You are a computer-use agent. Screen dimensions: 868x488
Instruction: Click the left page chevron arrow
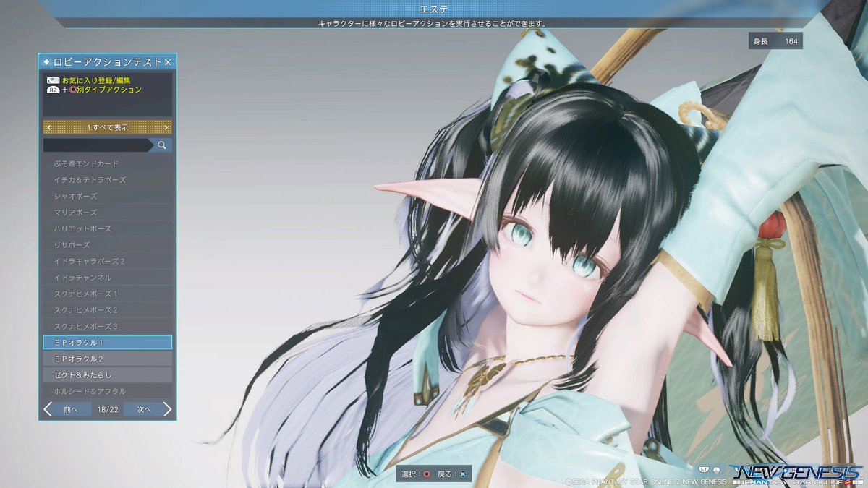(48, 409)
